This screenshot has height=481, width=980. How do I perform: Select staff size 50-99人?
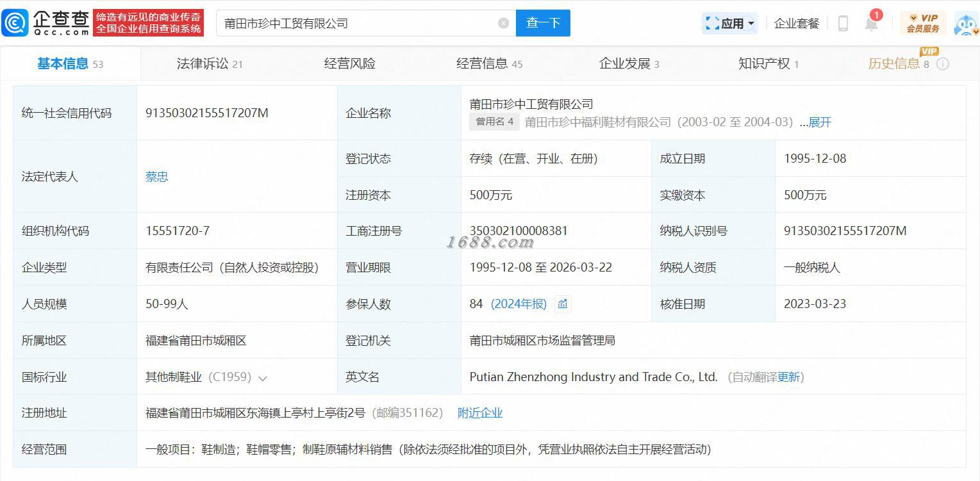click(x=167, y=304)
